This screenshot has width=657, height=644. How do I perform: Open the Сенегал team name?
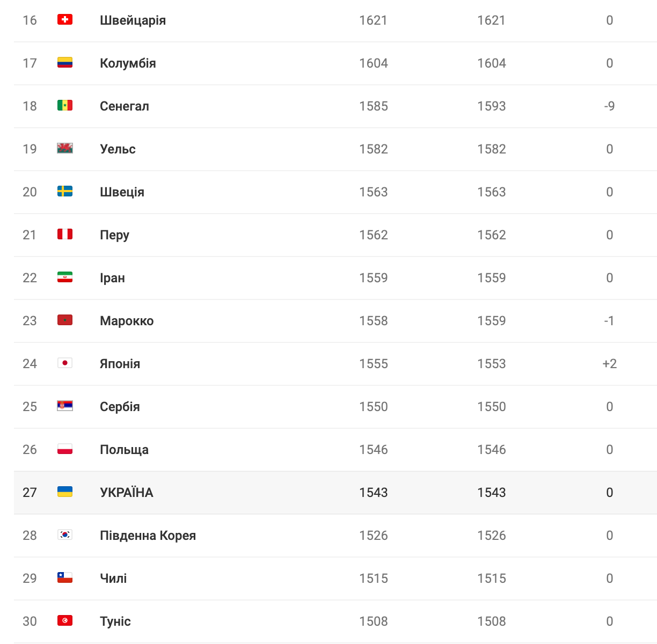(x=125, y=106)
